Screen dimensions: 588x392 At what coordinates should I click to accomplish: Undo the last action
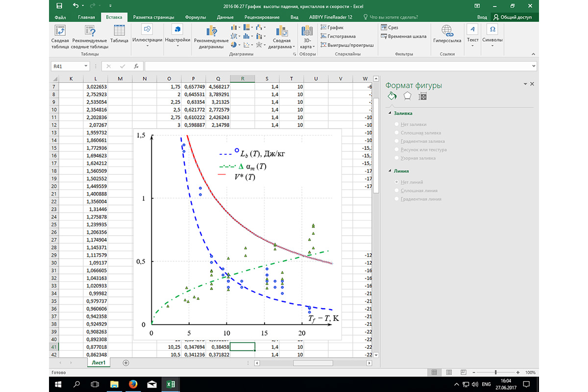click(75, 6)
